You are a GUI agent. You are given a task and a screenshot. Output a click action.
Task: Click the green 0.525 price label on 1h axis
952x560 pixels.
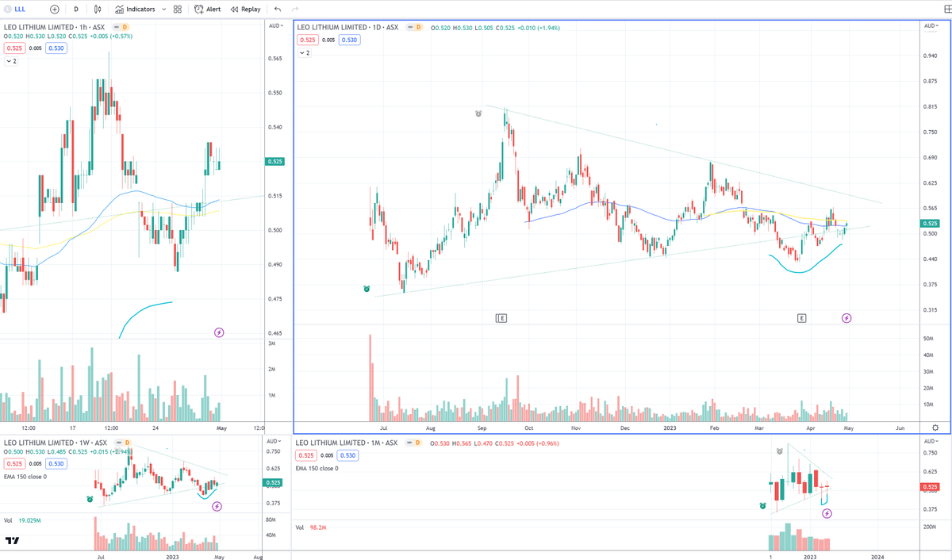[275, 162]
